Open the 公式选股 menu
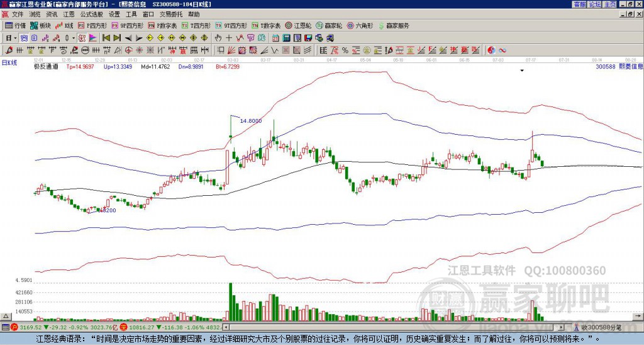 (91, 14)
